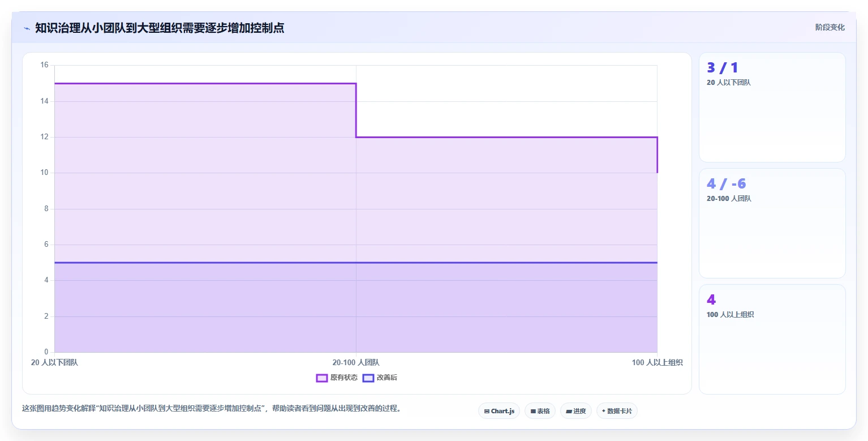Click the y-axis value 16
The image size is (868, 441).
[x=45, y=65]
